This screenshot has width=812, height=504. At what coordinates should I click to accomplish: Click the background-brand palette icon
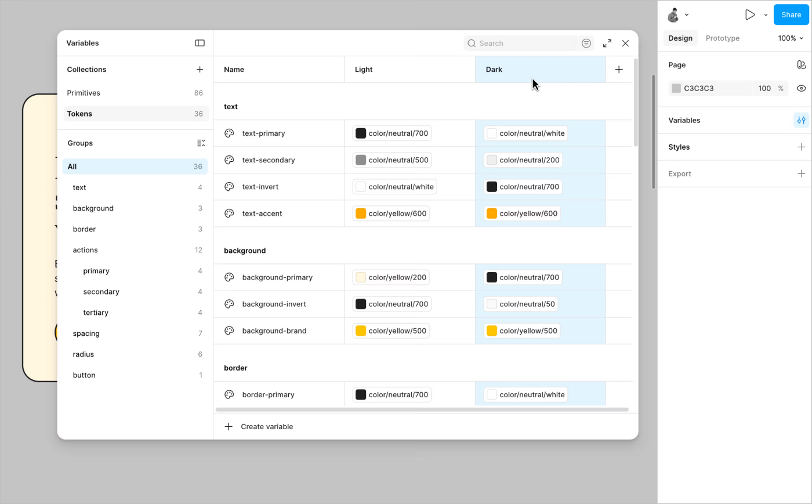point(229,331)
